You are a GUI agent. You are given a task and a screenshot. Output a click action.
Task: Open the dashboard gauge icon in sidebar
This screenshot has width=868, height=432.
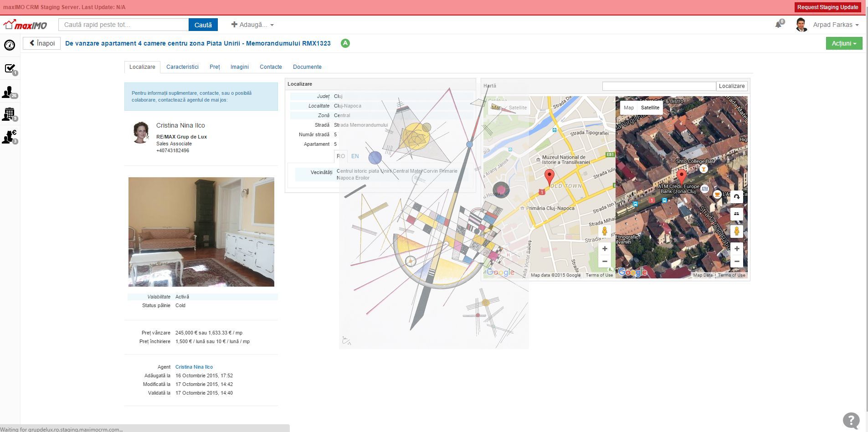[x=10, y=45]
